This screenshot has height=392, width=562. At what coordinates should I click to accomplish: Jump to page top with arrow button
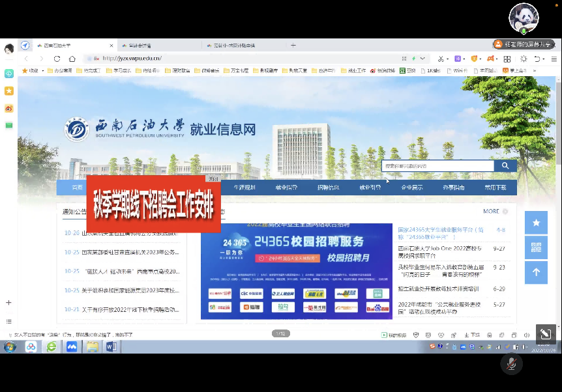536,272
